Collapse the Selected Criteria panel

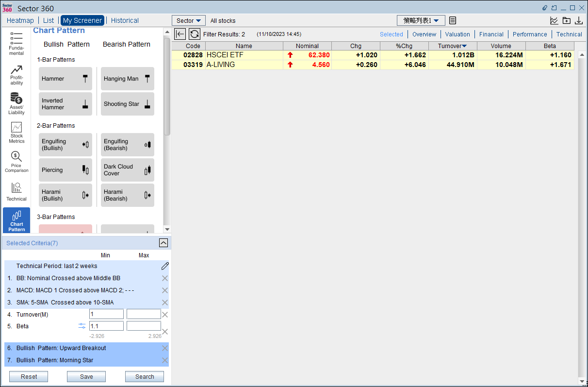pyautogui.click(x=163, y=243)
